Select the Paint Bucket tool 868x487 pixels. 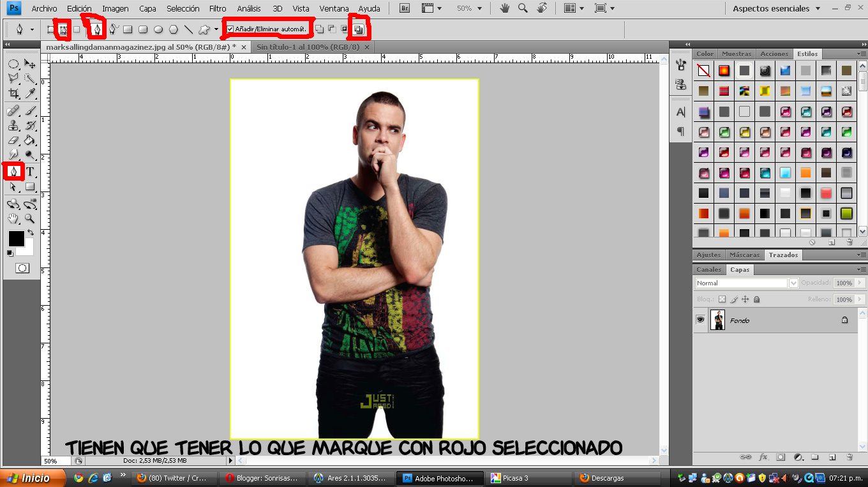point(30,140)
